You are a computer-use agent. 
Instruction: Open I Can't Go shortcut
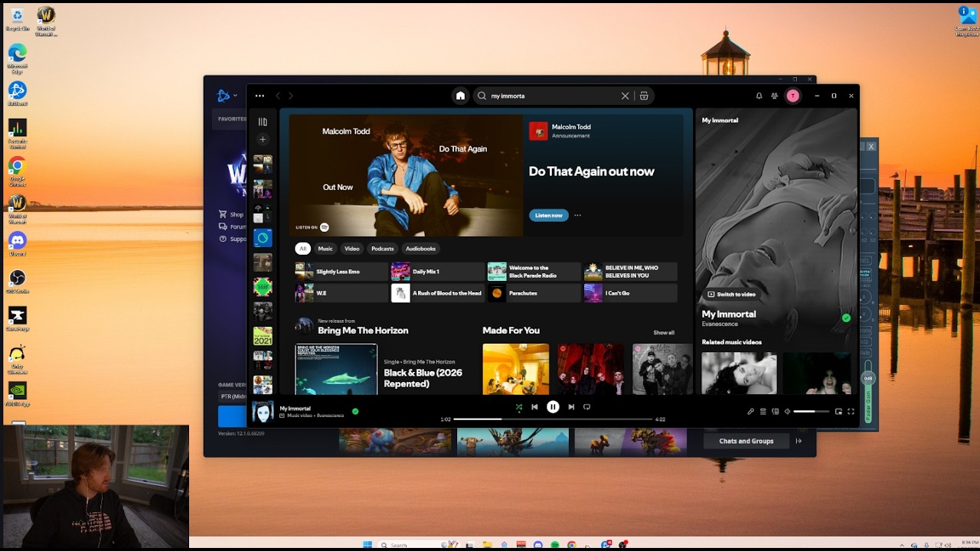coord(631,293)
